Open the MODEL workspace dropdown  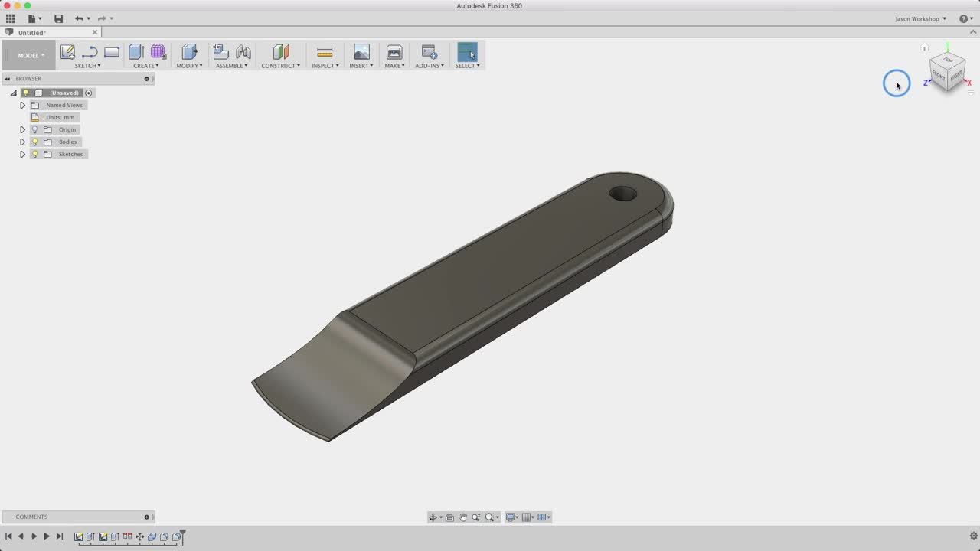pos(31,55)
